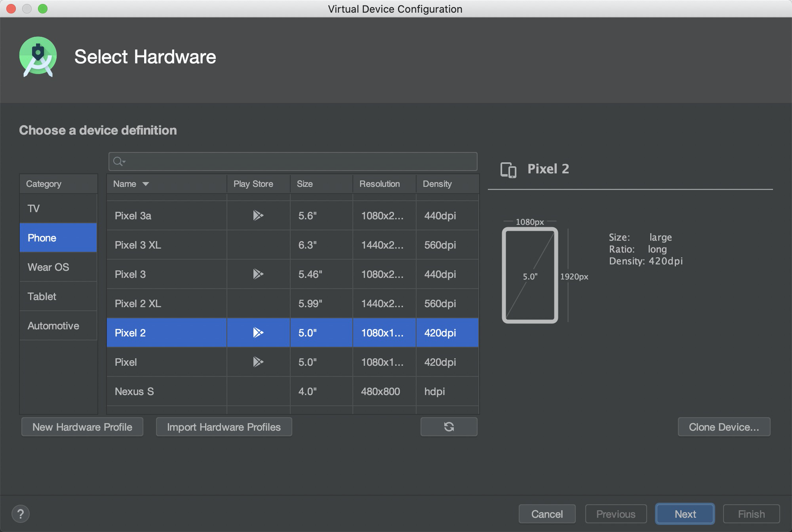Sort by the Size column header

(x=321, y=184)
